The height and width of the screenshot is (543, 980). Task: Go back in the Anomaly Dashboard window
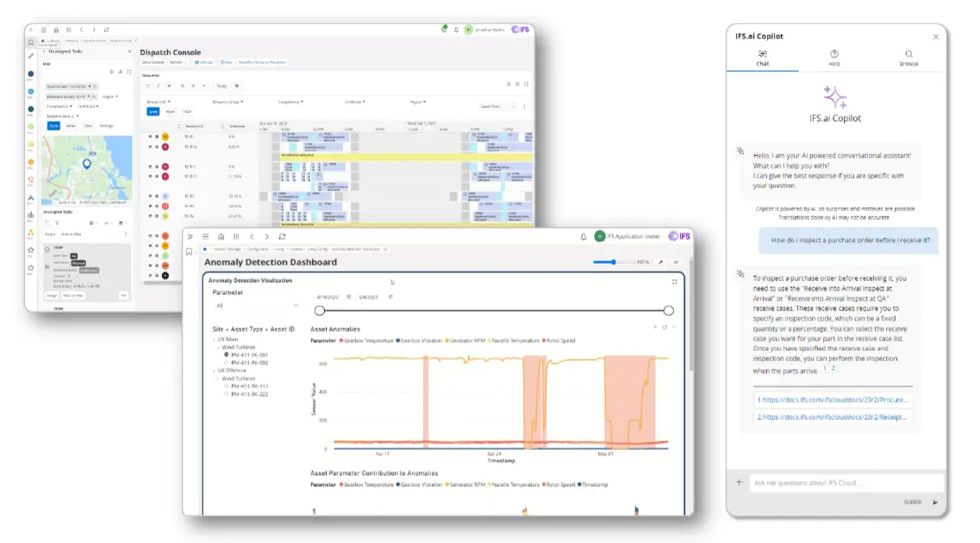252,237
